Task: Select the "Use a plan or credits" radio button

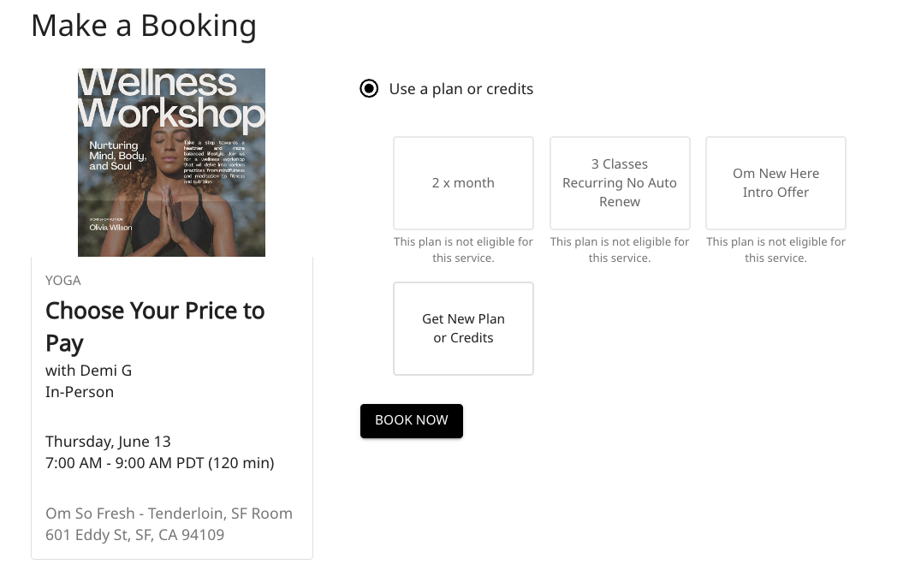Action: (x=369, y=89)
